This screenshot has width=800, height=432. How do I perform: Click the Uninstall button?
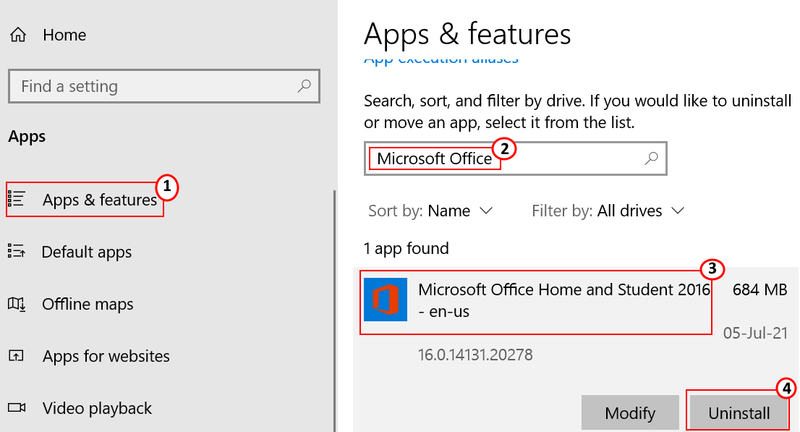point(738,412)
